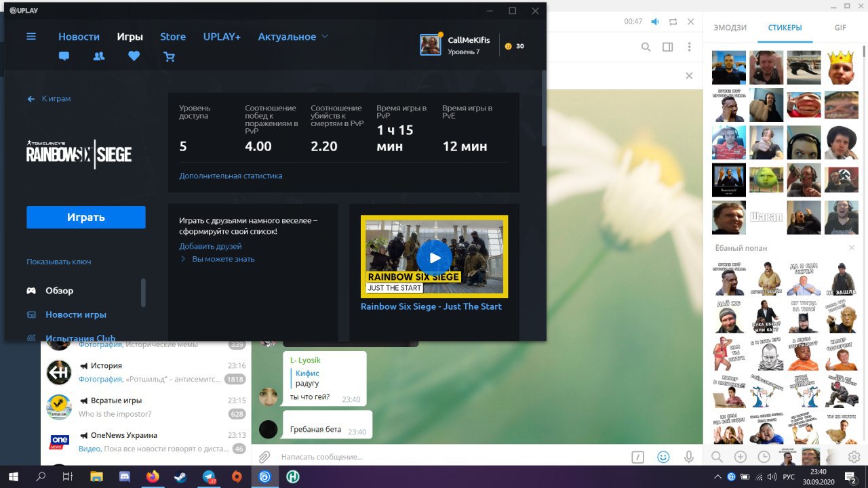Open the Uplay chat messages icon
868x488 pixels.
pyautogui.click(x=64, y=56)
